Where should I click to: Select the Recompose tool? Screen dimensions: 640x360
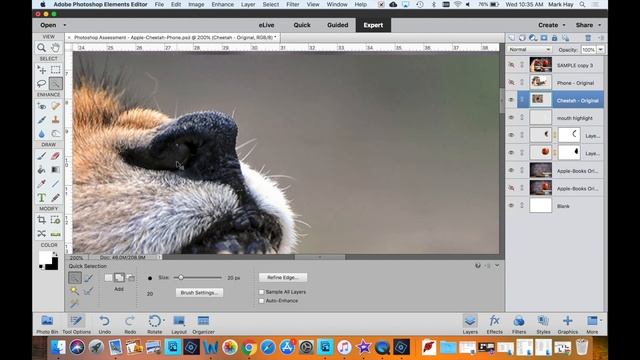tap(56, 220)
